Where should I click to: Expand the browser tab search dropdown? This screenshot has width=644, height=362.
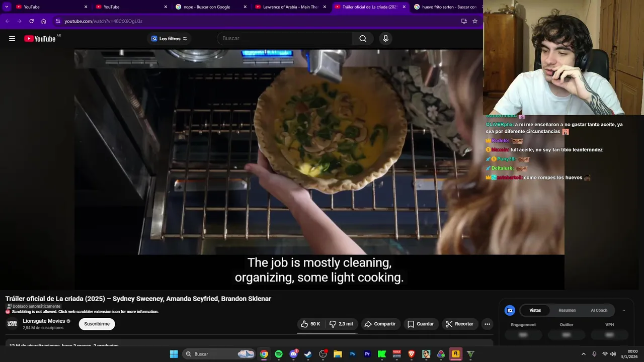click(7, 7)
